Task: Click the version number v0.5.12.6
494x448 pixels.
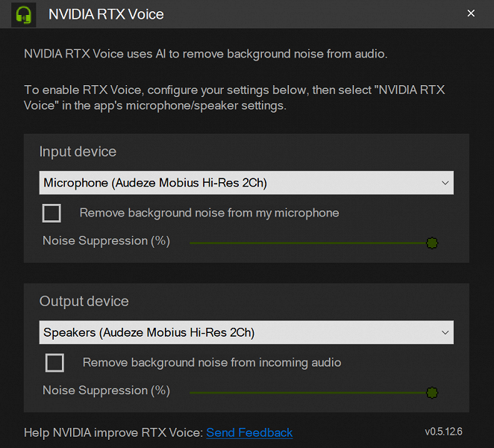Action: 443,432
